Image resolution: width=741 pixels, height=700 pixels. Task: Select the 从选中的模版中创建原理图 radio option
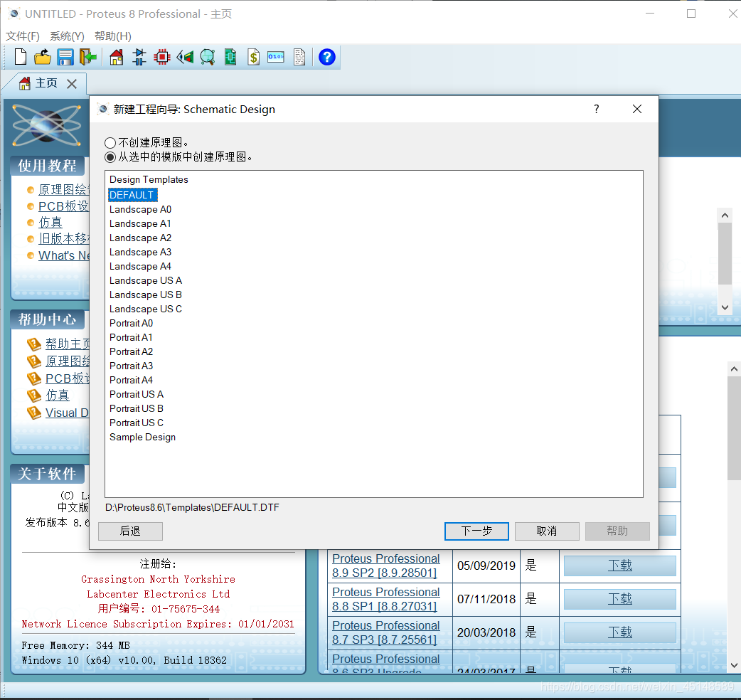coord(110,157)
